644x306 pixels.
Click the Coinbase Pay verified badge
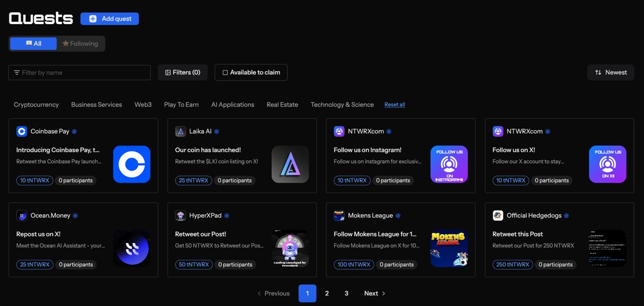pos(74,131)
